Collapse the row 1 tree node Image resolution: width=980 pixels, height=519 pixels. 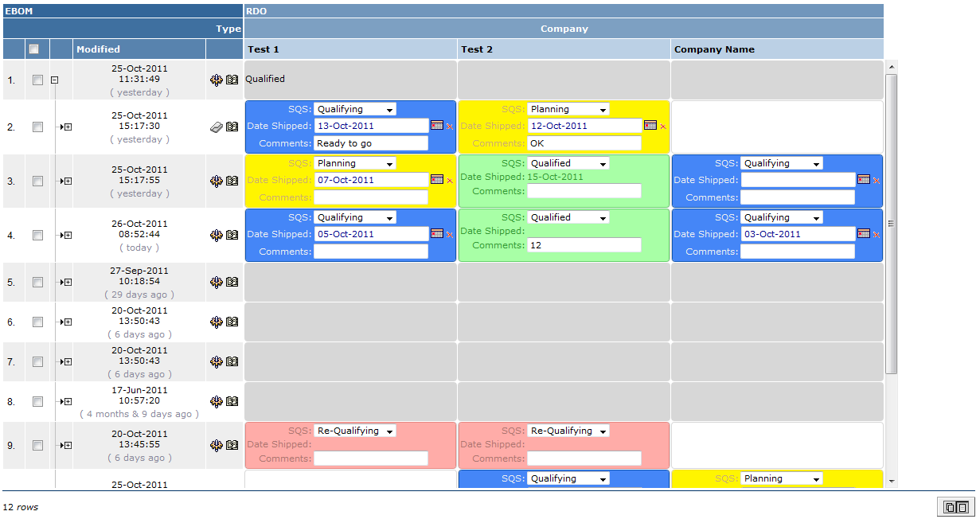(55, 80)
